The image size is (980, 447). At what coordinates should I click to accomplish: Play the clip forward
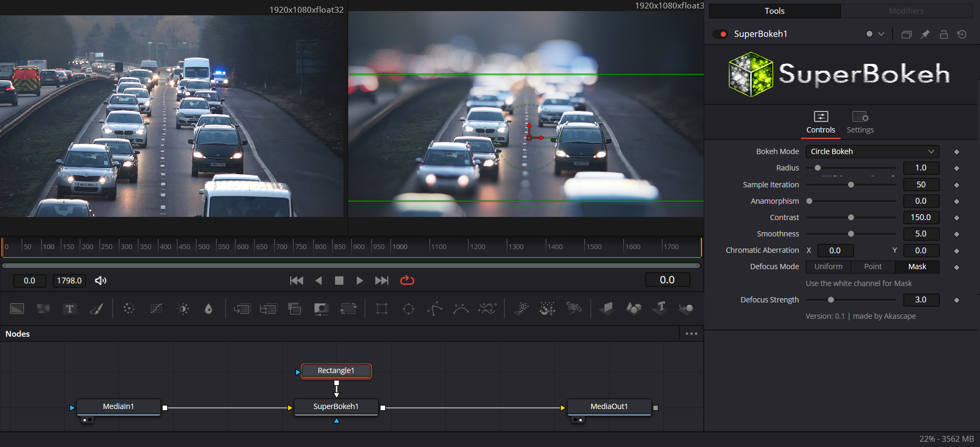pyautogui.click(x=360, y=281)
